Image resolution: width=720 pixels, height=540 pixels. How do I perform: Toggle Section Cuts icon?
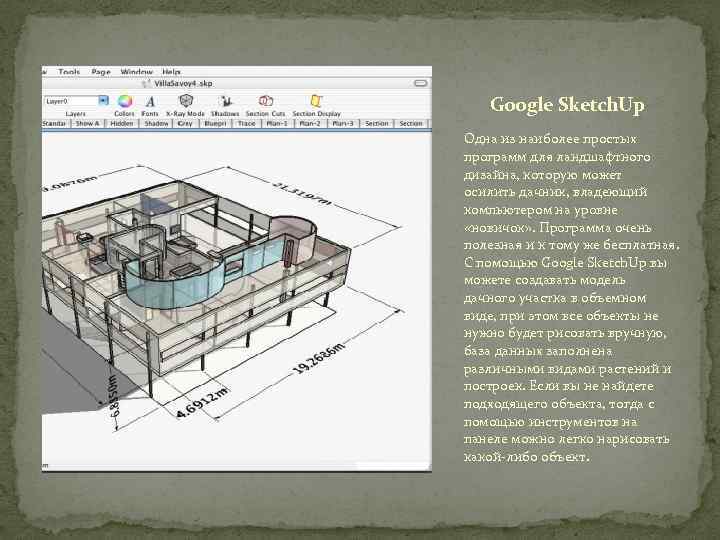tap(265, 101)
